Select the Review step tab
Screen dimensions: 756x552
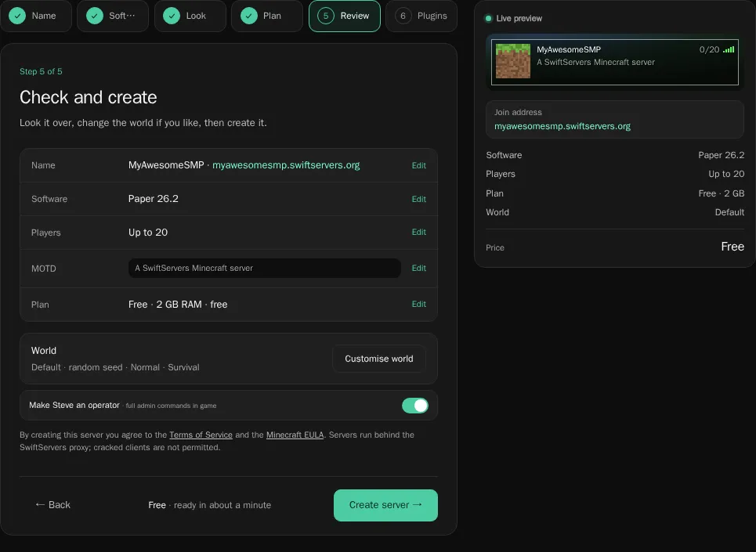pyautogui.click(x=344, y=16)
